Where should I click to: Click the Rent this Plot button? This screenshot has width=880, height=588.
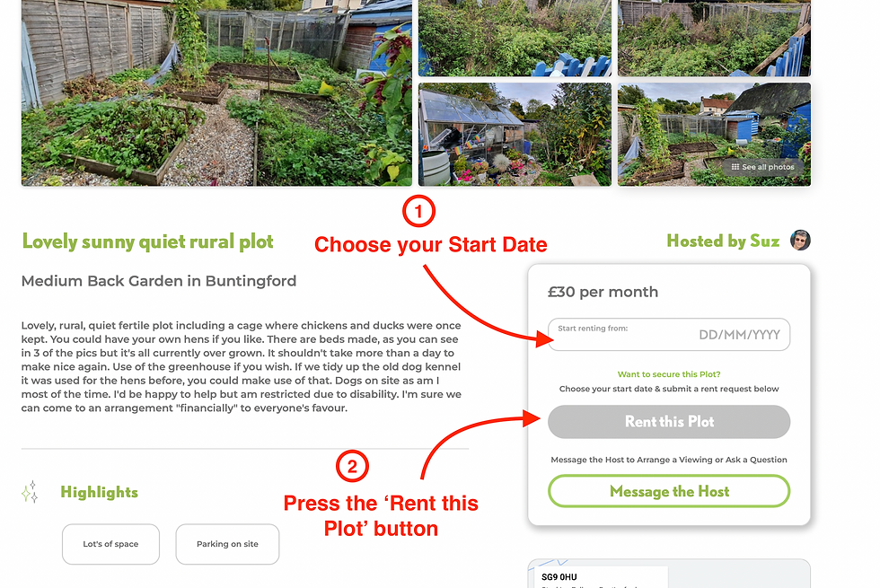coord(669,422)
